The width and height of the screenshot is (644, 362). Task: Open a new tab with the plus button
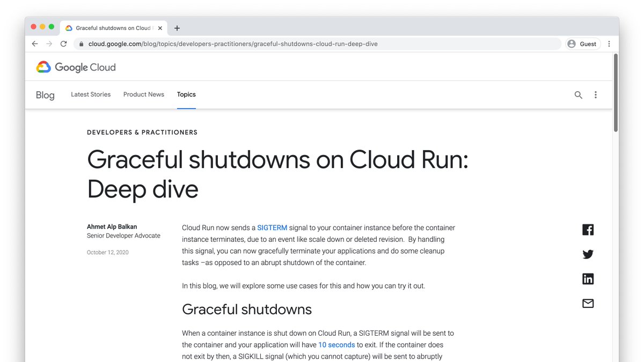(177, 28)
